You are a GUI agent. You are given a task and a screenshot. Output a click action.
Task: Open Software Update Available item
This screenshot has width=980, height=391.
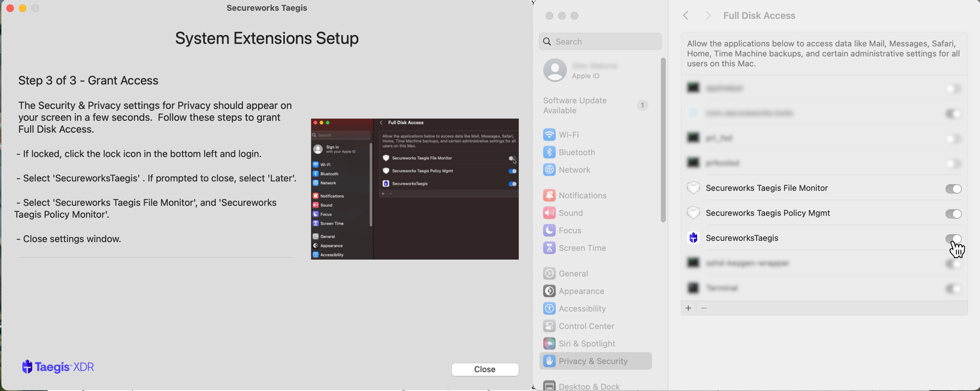(x=596, y=106)
